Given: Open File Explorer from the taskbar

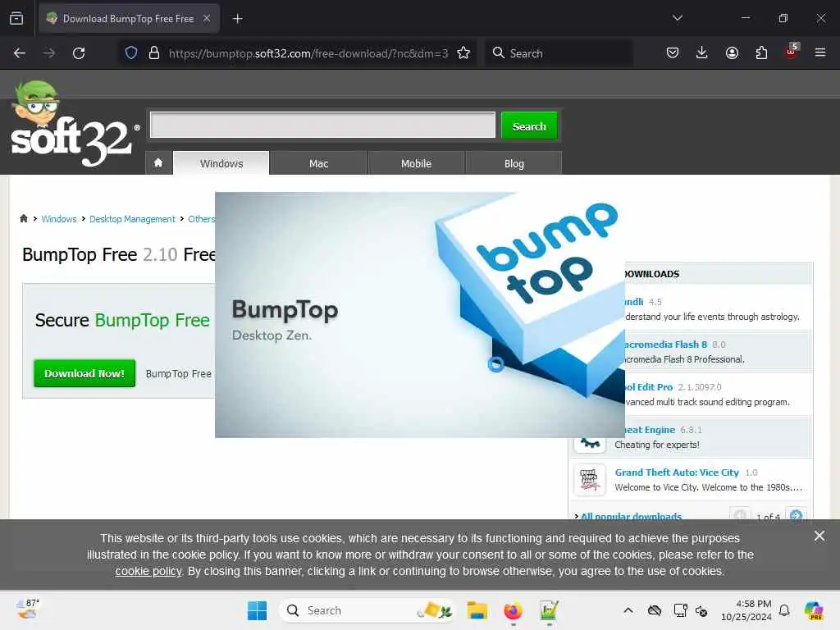Looking at the screenshot, I should [x=477, y=610].
